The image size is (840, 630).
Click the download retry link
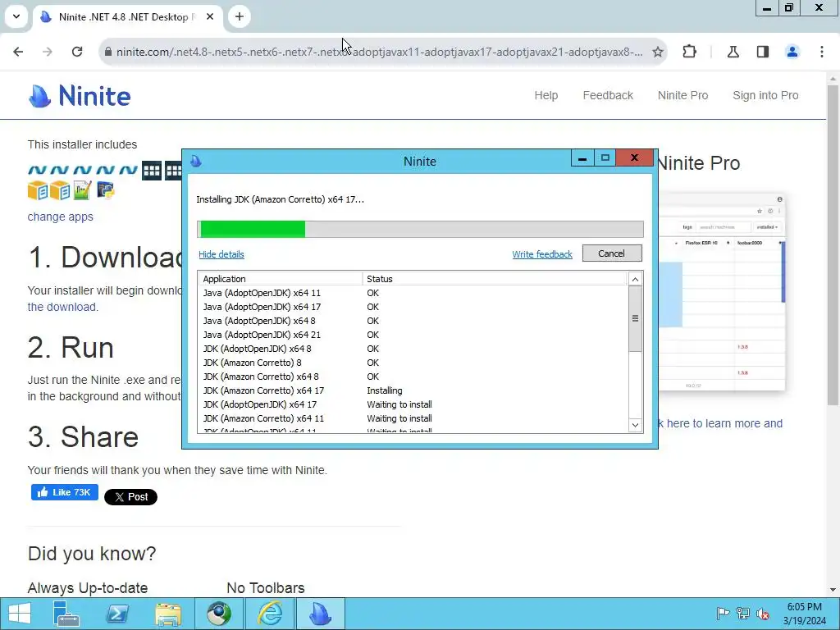click(62, 307)
